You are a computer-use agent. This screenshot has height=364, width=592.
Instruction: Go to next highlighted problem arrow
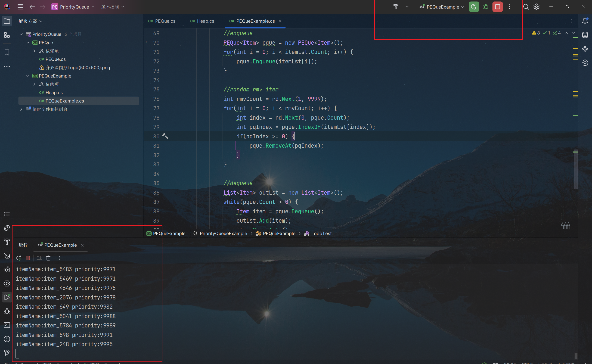[574, 33]
